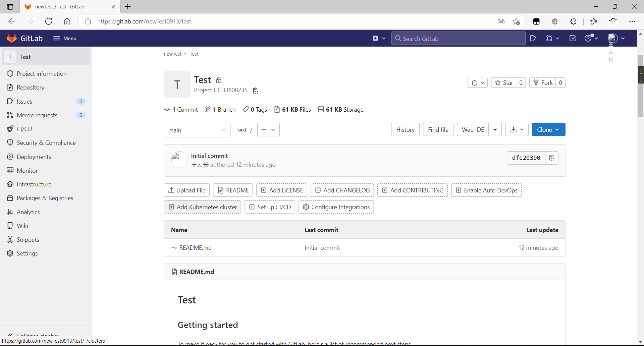Open the 1 Commit link
The width and height of the screenshot is (644, 346).
pyautogui.click(x=181, y=110)
